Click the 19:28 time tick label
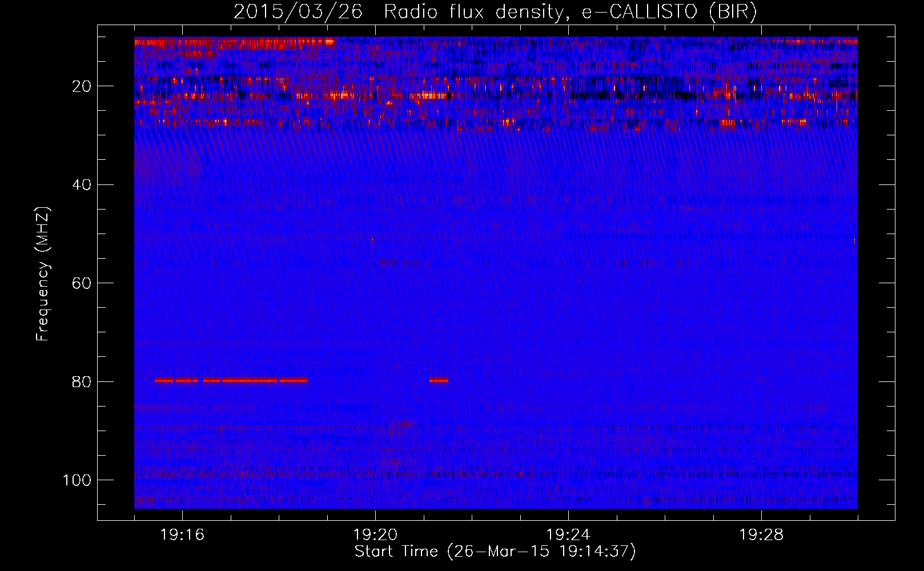 pyautogui.click(x=761, y=535)
